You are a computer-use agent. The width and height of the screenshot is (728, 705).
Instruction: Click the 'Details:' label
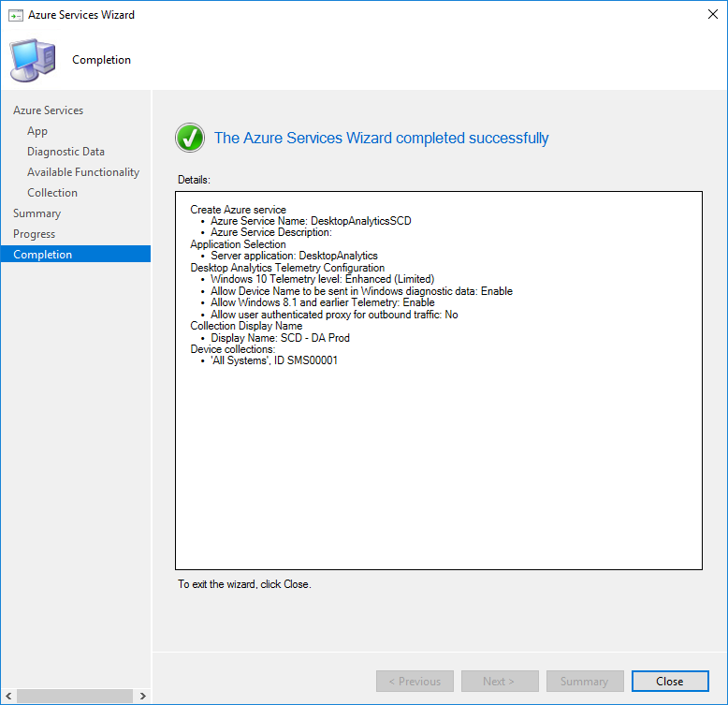pyautogui.click(x=194, y=180)
